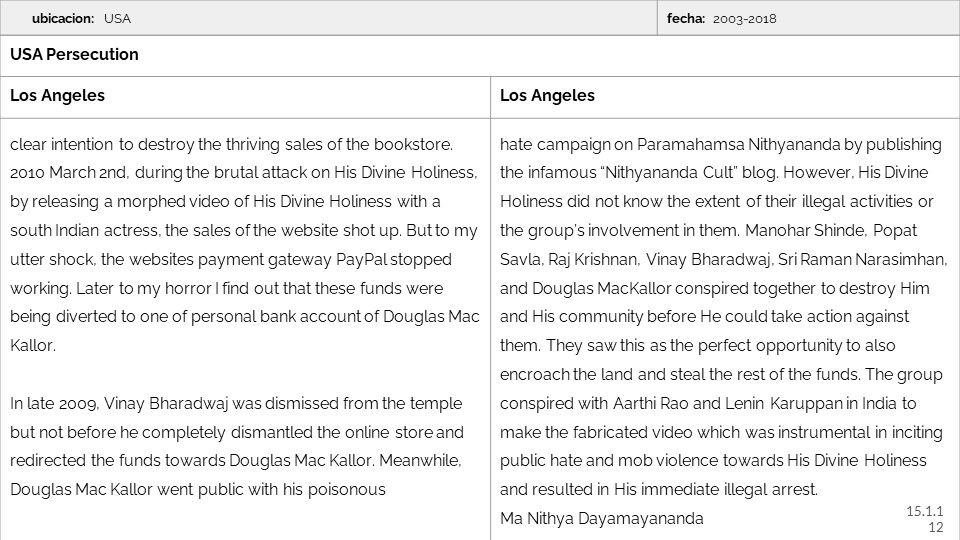
Task: Select the right column "Los Angeles" heading
Action: point(547,96)
